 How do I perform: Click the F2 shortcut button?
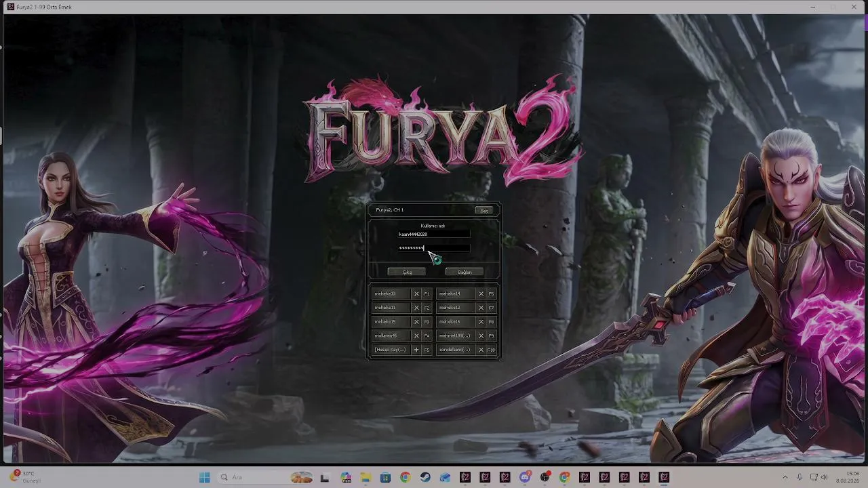tap(427, 308)
